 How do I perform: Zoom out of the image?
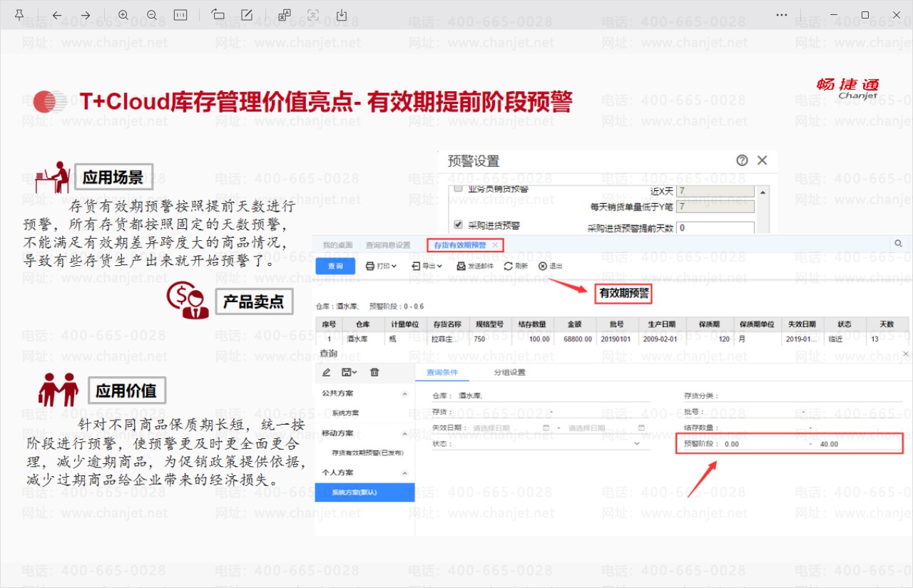coord(152,15)
